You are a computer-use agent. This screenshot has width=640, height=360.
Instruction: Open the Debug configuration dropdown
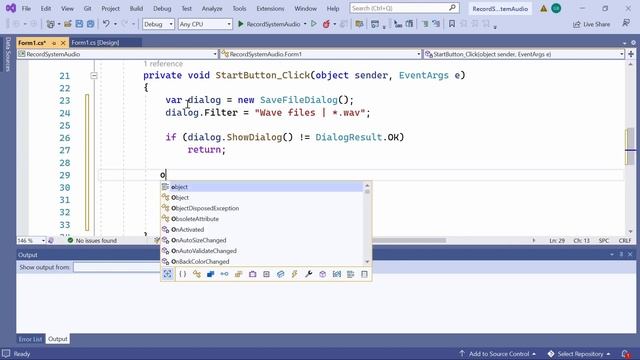[x=158, y=24]
